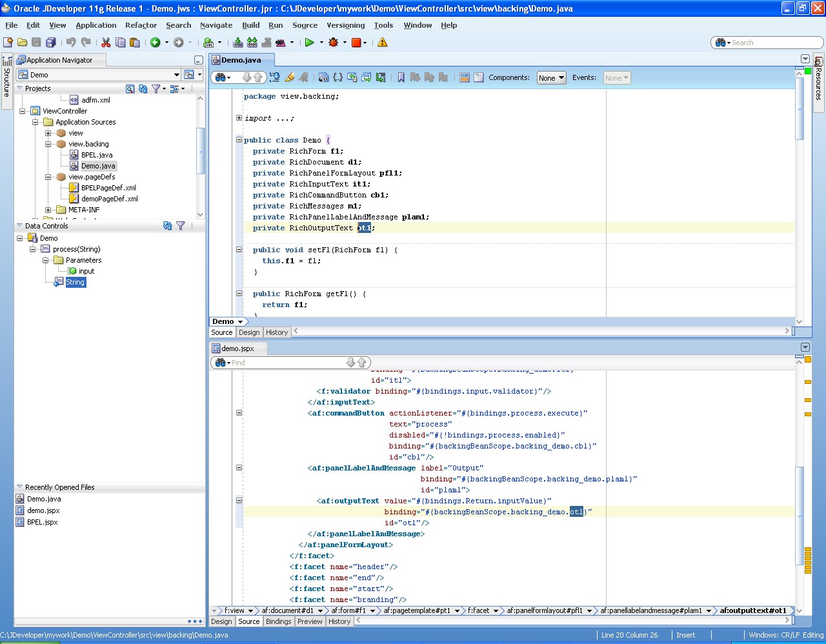Click the green Back navigation icon

(x=156, y=43)
